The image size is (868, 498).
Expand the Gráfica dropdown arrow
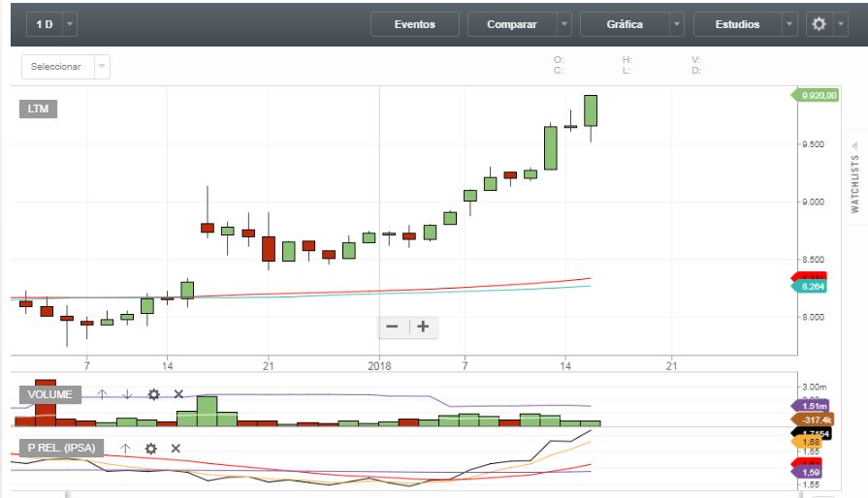(x=676, y=24)
